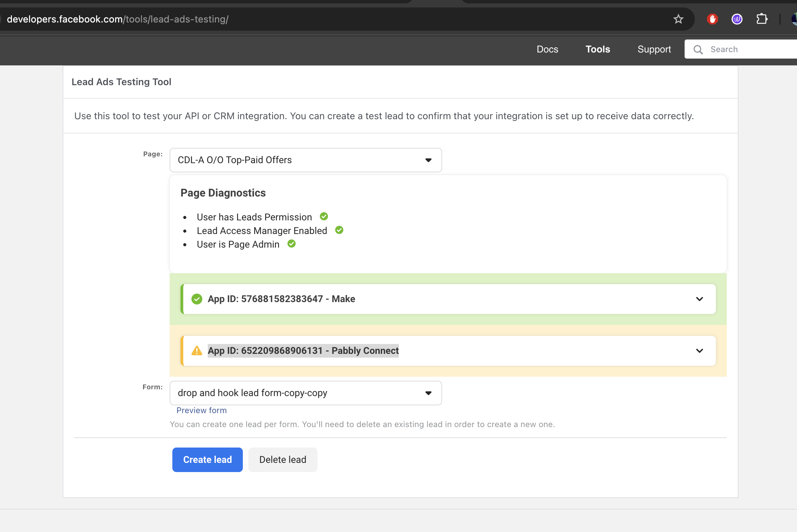Click Lead Access Manager Enabled text
This screenshot has width=797, height=532.
(x=262, y=231)
